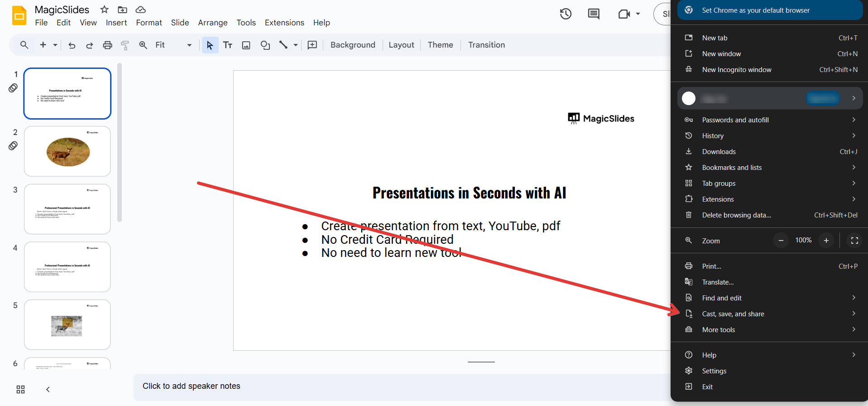Open the Theme panel
The width and height of the screenshot is (868, 406).
(x=441, y=45)
